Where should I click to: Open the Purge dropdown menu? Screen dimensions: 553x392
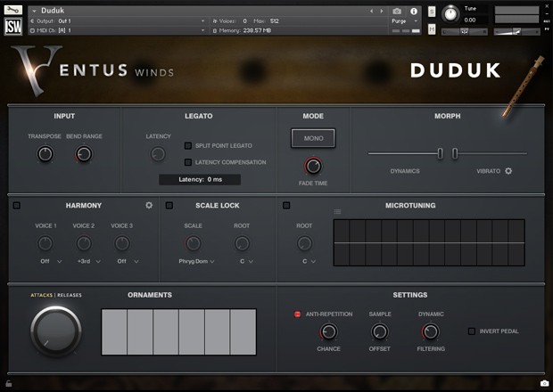[x=405, y=21]
